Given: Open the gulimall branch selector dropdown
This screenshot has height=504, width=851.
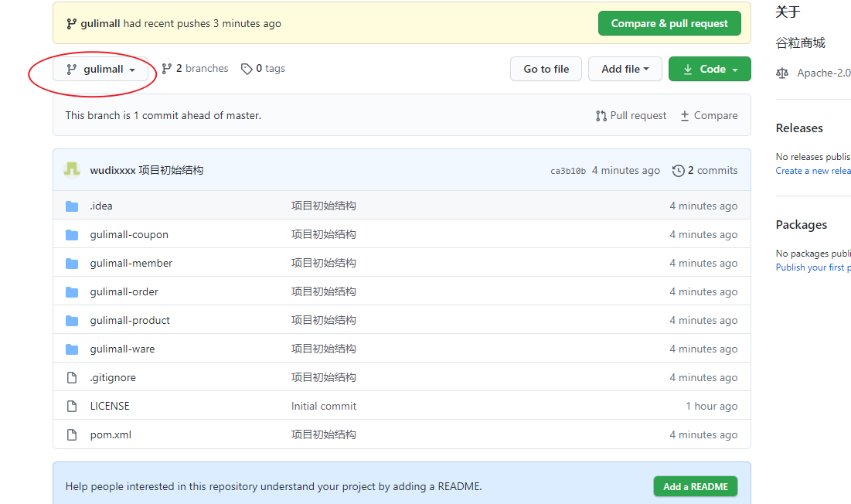Looking at the screenshot, I should (x=100, y=70).
